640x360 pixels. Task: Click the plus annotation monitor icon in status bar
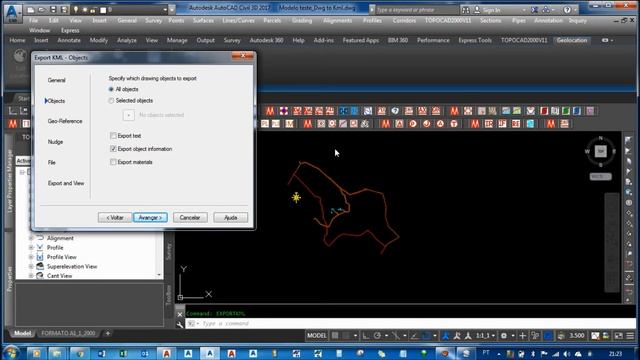click(x=522, y=336)
